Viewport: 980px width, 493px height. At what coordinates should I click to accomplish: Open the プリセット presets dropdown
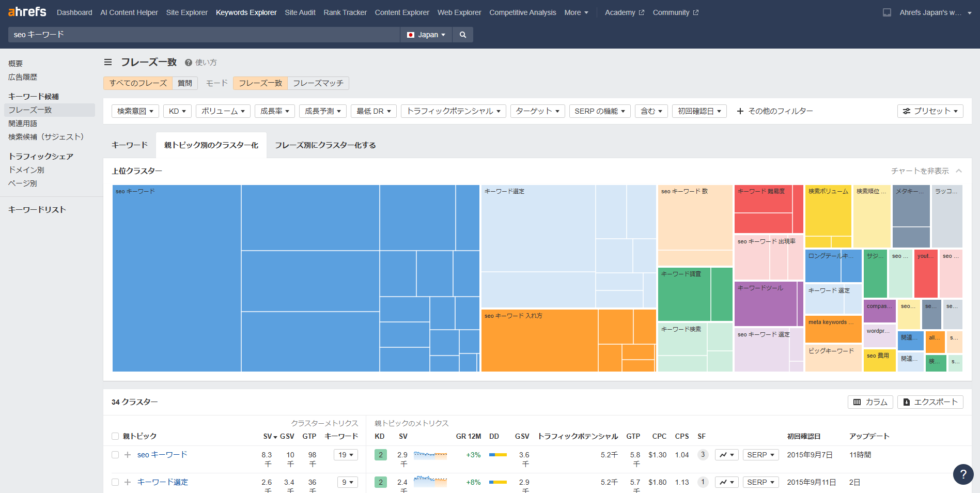pyautogui.click(x=930, y=111)
